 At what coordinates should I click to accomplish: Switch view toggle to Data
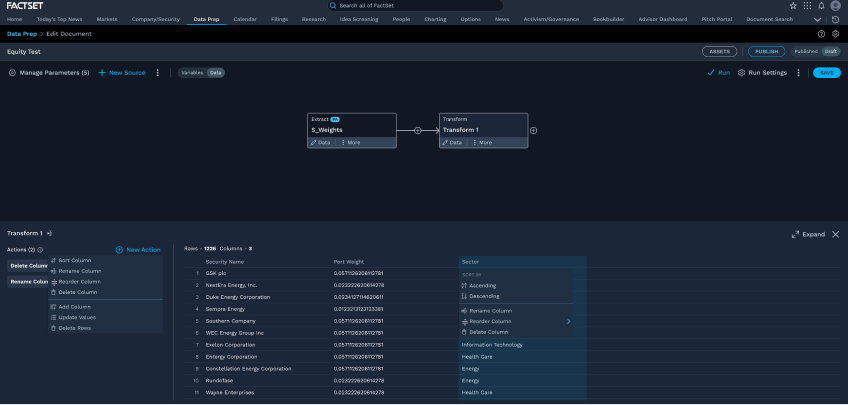(x=215, y=72)
